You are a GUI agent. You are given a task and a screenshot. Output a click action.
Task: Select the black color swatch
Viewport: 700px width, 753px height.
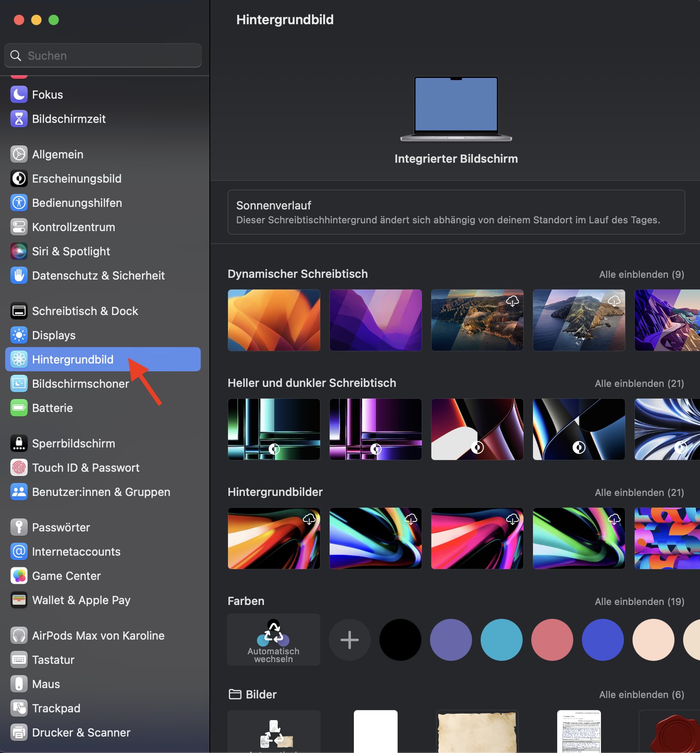coord(400,640)
